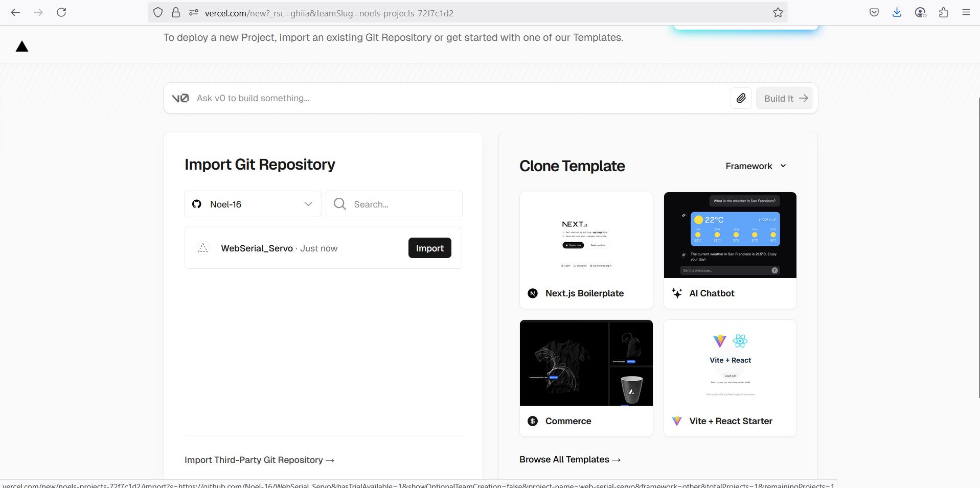
Task: Open the browser extensions menu
Action: (944, 13)
